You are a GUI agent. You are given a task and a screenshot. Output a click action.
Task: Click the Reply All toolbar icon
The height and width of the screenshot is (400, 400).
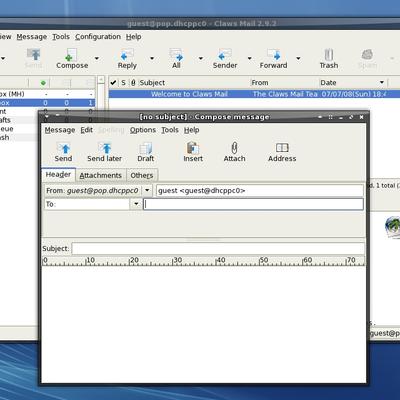pyautogui.click(x=176, y=55)
